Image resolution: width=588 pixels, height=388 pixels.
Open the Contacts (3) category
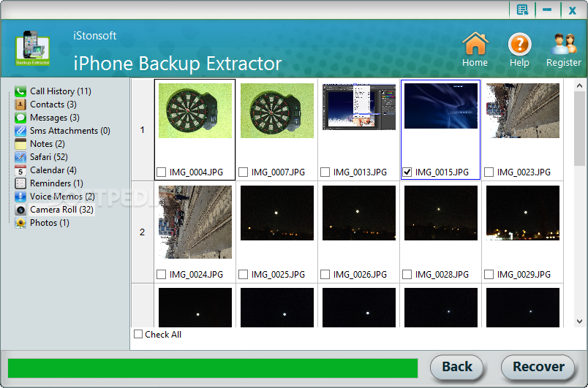point(53,104)
